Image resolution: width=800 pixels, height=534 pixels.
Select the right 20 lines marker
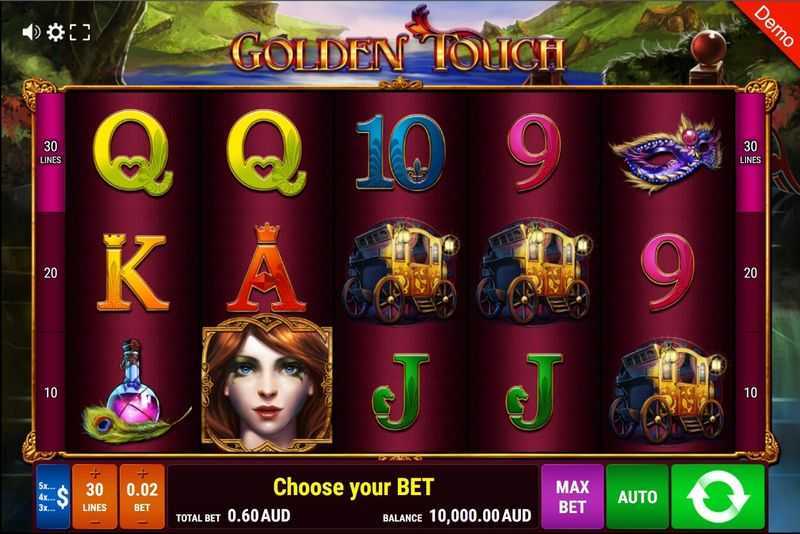[x=750, y=273]
